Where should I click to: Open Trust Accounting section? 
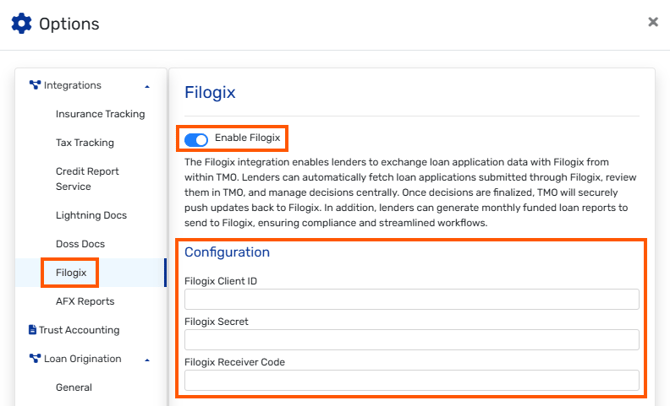79,330
